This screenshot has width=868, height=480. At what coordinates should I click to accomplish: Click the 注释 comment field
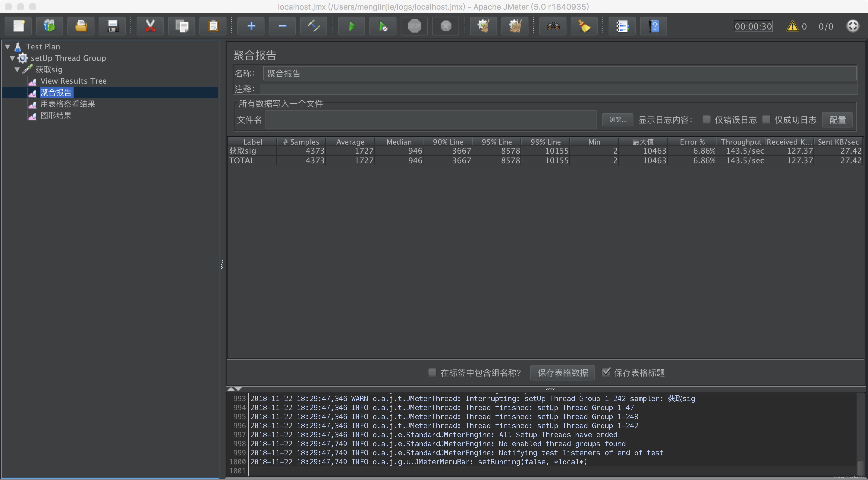(x=558, y=89)
